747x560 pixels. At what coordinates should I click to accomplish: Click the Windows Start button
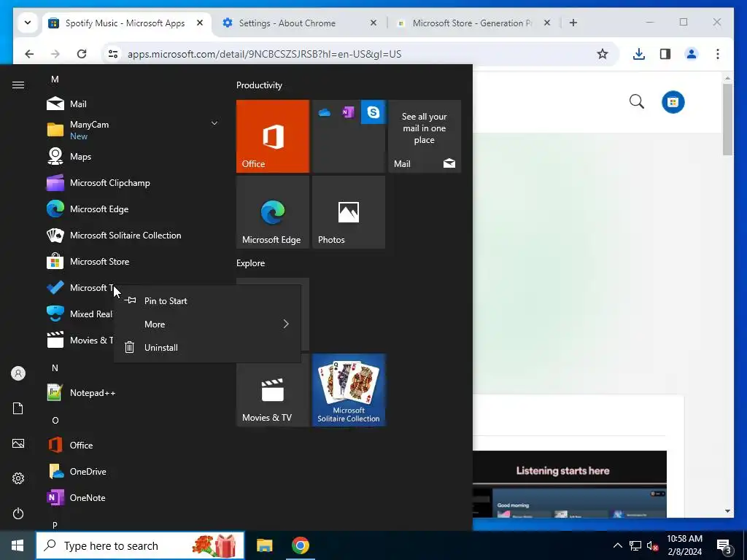click(x=18, y=545)
